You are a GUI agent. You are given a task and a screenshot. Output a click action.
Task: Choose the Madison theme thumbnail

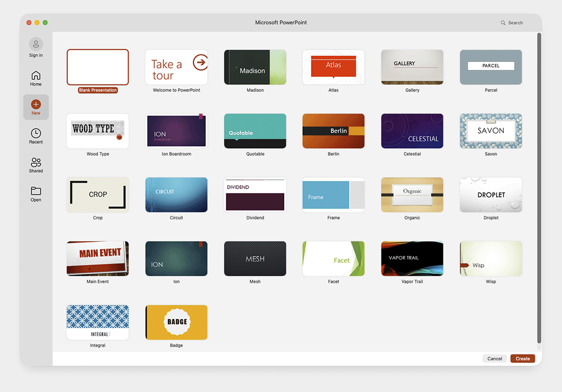click(255, 67)
